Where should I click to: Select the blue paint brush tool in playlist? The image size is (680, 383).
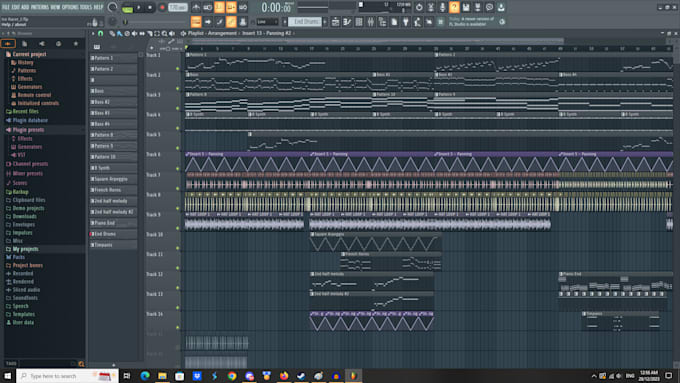(x=120, y=33)
